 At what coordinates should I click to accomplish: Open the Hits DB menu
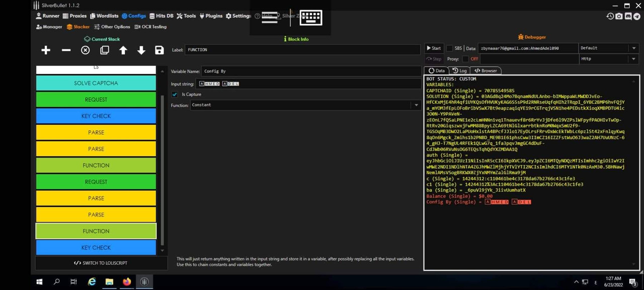(x=161, y=16)
